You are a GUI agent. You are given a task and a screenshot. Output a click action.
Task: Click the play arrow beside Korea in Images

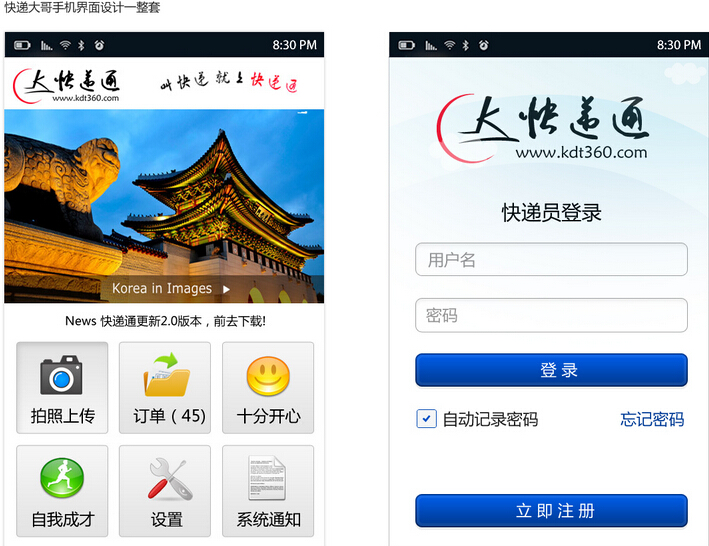(226, 289)
